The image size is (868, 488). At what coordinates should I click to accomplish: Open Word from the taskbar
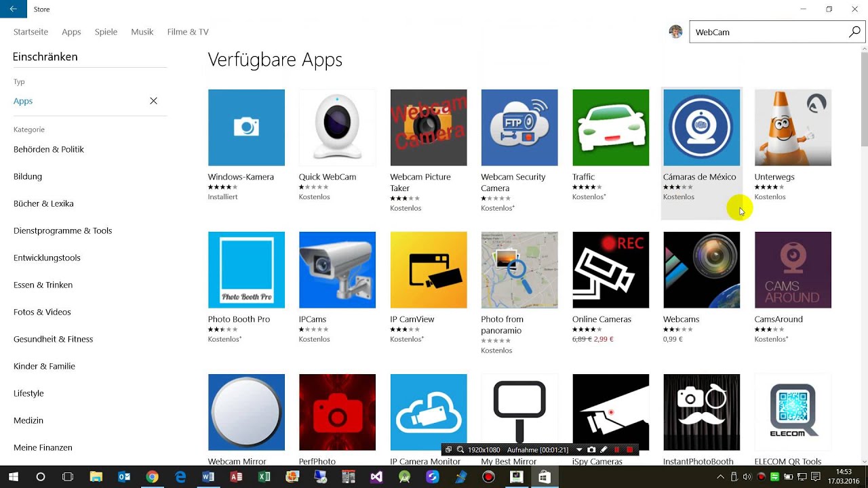(x=208, y=477)
